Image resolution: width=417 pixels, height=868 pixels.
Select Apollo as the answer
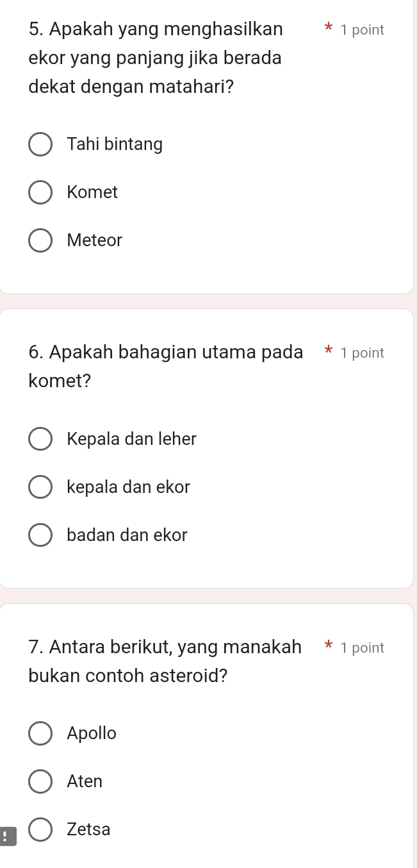pyautogui.click(x=40, y=733)
